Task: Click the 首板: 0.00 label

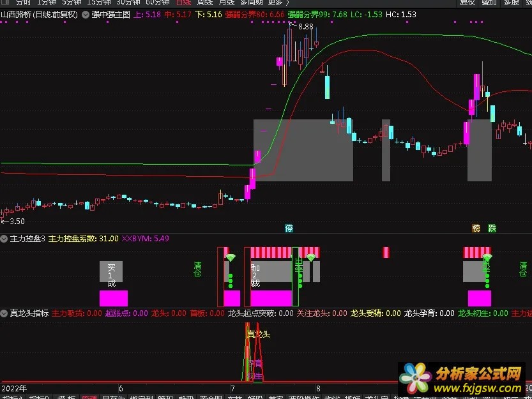Action: pyautogui.click(x=208, y=313)
